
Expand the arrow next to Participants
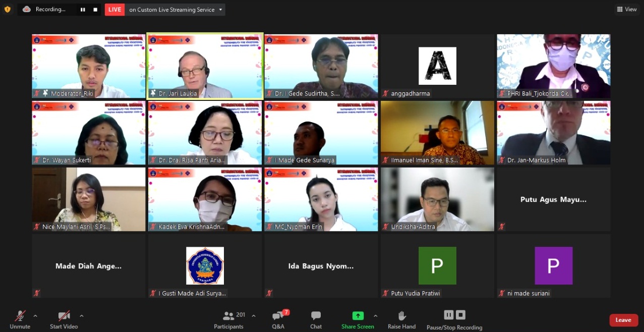(x=254, y=316)
